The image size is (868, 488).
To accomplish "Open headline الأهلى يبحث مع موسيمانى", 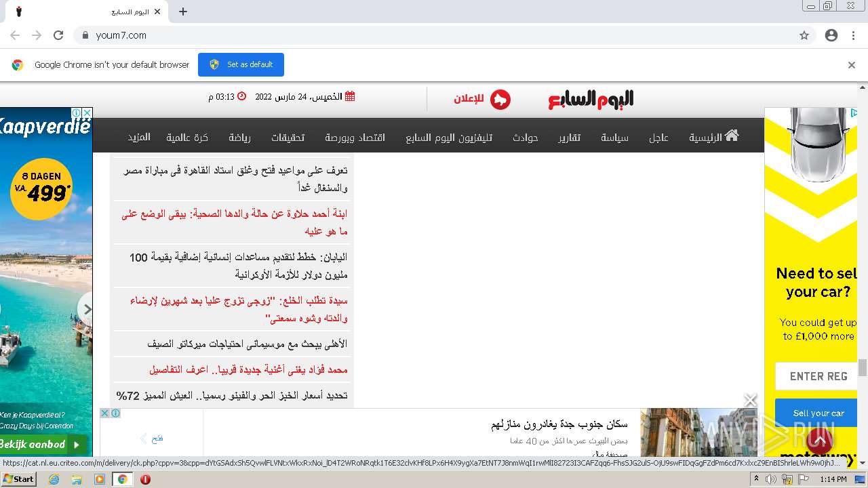I will pos(247,344).
